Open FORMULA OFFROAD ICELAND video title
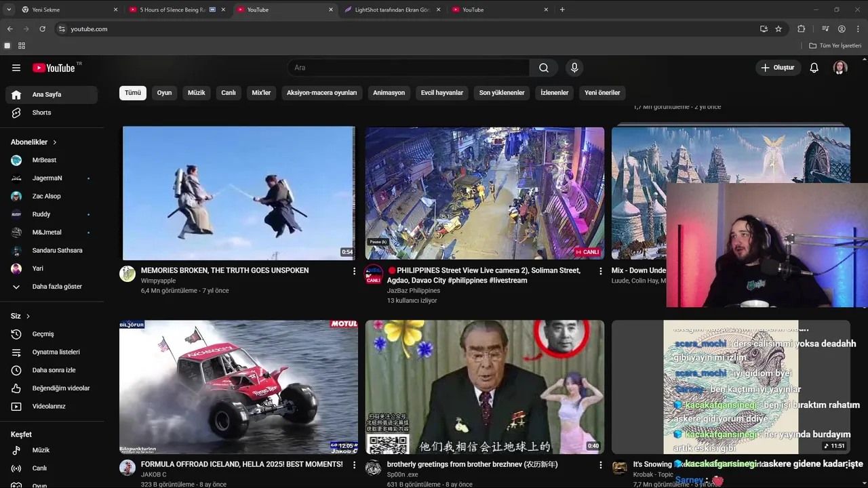 tap(241, 464)
